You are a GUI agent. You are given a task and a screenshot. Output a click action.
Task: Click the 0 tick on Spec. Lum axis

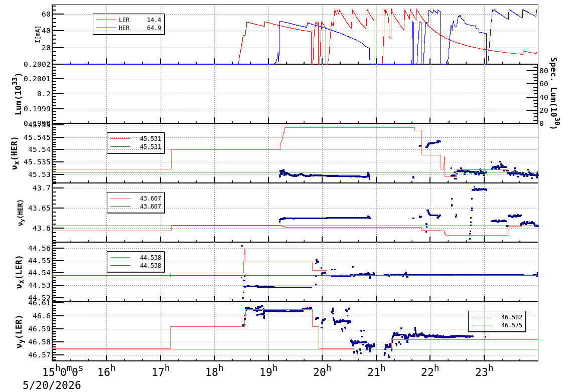click(542, 123)
